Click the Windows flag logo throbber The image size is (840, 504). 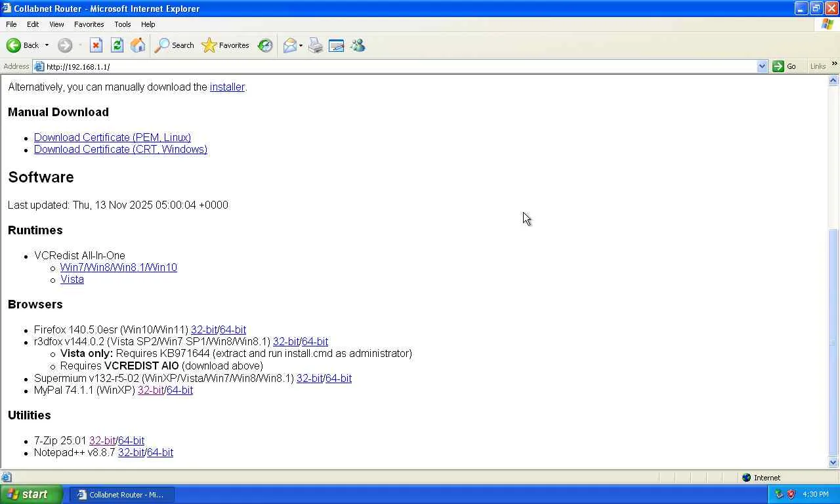coord(828,24)
